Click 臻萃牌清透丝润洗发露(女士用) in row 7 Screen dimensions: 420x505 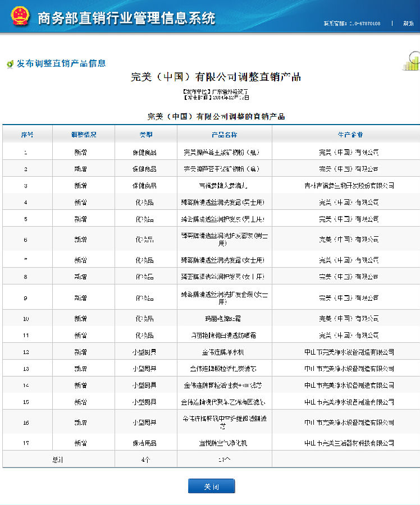(223, 260)
